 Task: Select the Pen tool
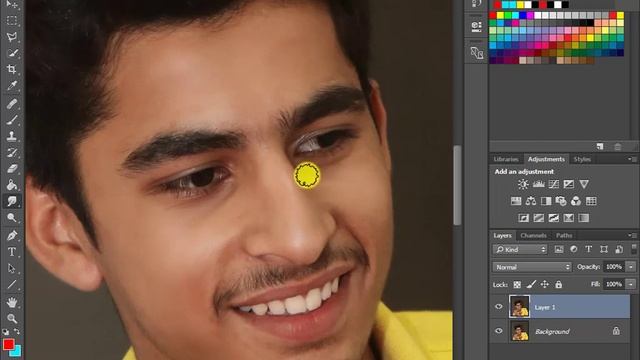(12, 236)
